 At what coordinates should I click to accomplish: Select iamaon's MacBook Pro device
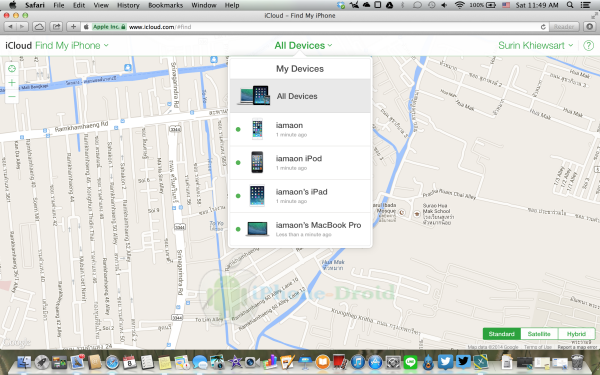tap(300, 229)
